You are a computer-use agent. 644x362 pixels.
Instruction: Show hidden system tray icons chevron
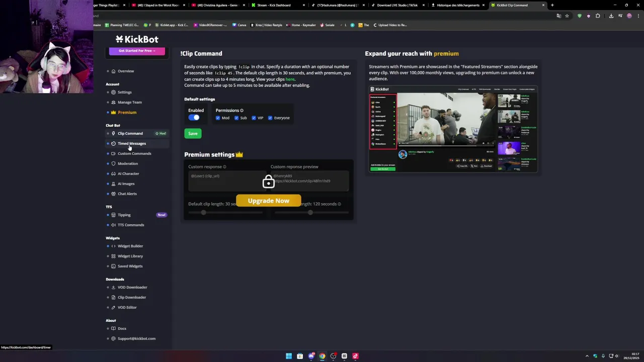click(x=587, y=356)
